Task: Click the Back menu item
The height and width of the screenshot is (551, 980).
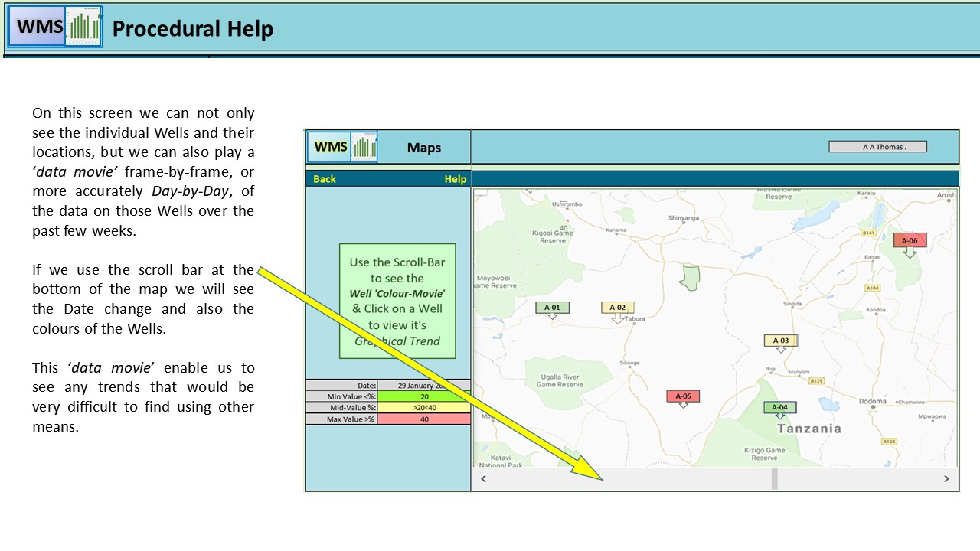Action: click(325, 179)
